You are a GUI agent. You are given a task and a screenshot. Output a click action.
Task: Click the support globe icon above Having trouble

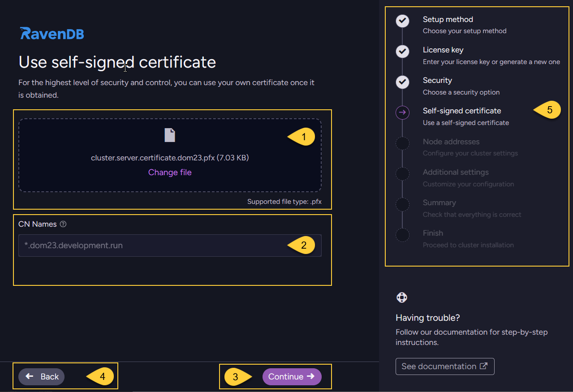pyautogui.click(x=401, y=297)
